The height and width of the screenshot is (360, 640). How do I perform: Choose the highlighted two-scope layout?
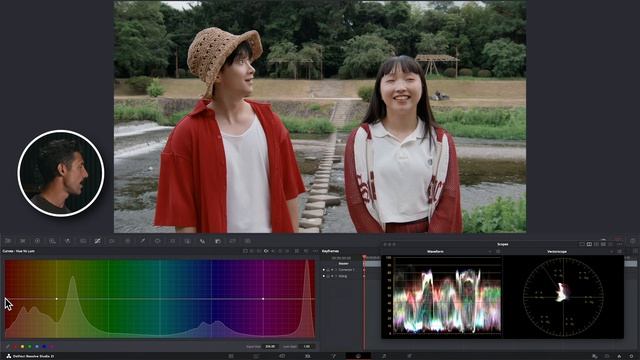(x=589, y=244)
